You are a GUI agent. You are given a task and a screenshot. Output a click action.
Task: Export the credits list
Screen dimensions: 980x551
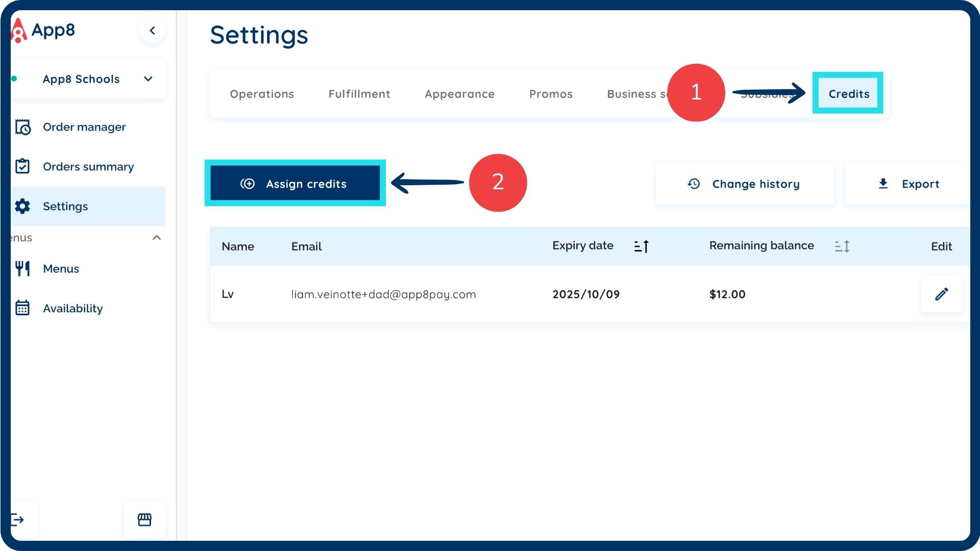tap(909, 184)
